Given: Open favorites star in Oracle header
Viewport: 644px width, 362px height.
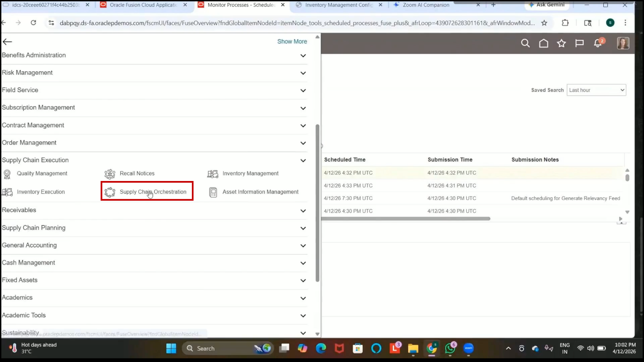Looking at the screenshot, I should 561,43.
